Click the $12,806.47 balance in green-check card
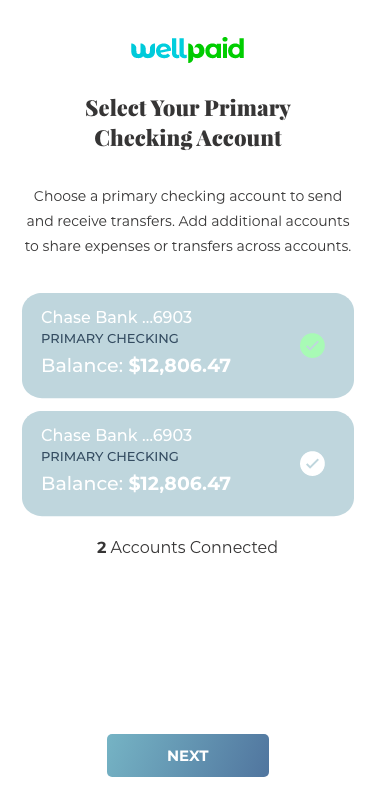 coord(179,366)
